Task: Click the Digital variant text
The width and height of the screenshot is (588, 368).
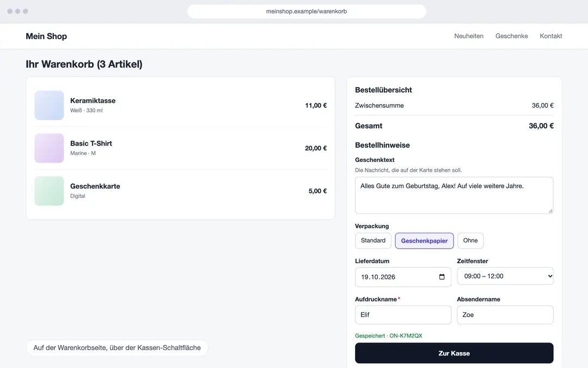Action: (x=78, y=196)
